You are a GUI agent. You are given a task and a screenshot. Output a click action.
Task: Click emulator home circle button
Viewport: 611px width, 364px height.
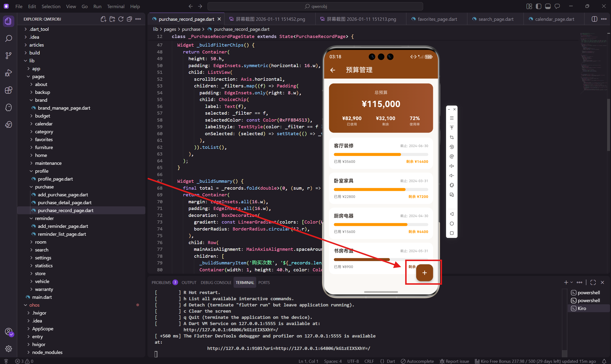pyautogui.click(x=452, y=224)
